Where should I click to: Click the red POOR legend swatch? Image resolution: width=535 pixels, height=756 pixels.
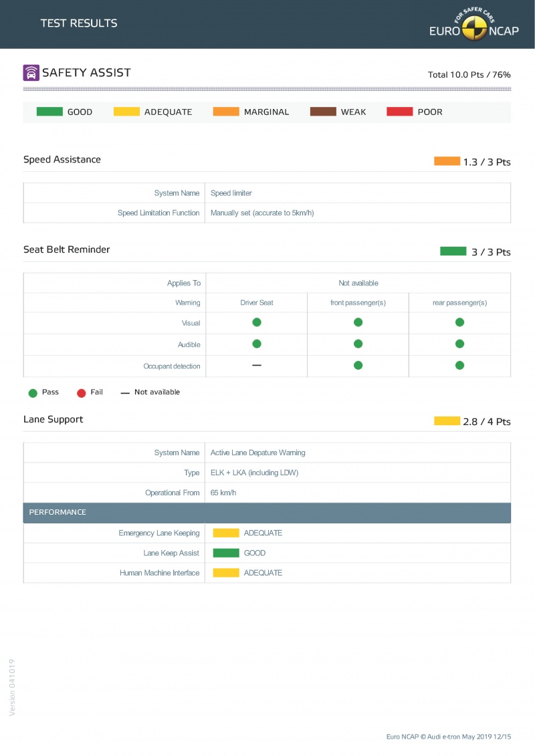(399, 112)
